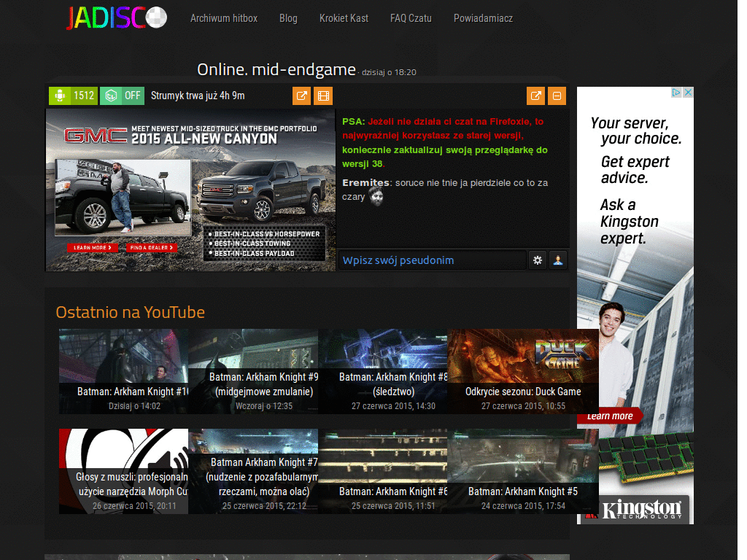This screenshot has width=747, height=560.
Task: Click the Learn More button in GMC ad
Action: pyautogui.click(x=93, y=248)
